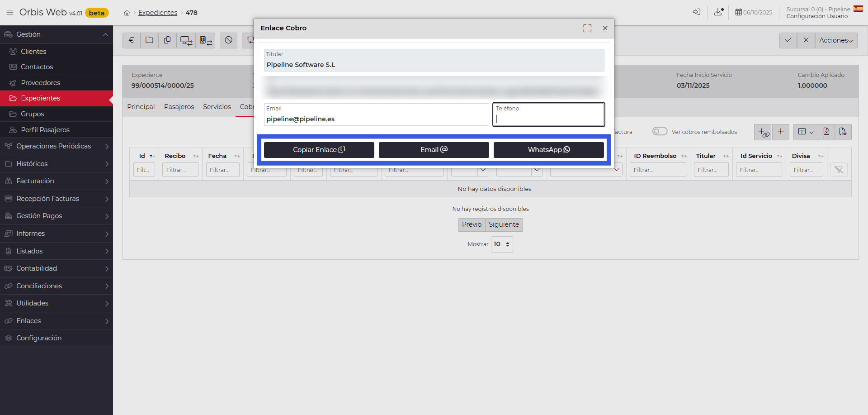The width and height of the screenshot is (868, 415).
Task: Go to Siguiente page of results
Action: (x=504, y=224)
